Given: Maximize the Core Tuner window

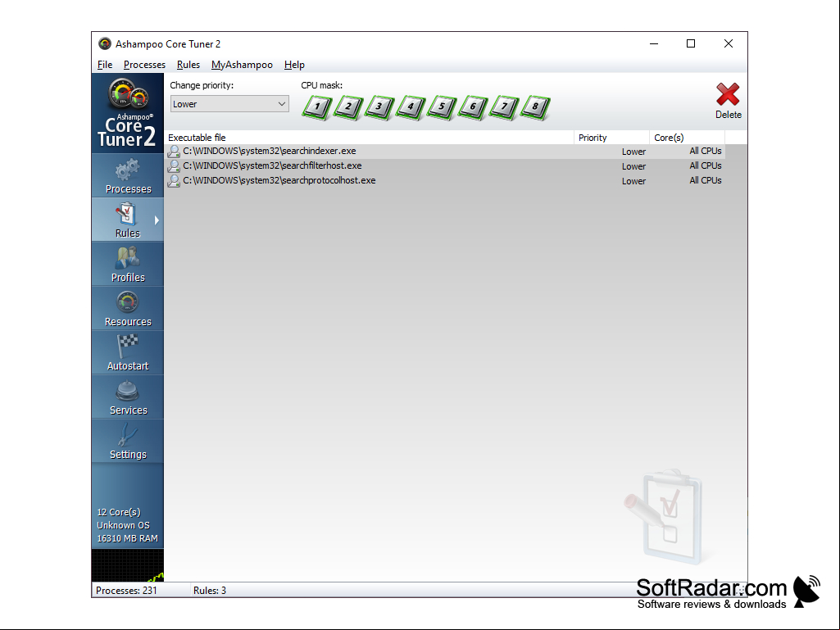Looking at the screenshot, I should pyautogui.click(x=691, y=44).
